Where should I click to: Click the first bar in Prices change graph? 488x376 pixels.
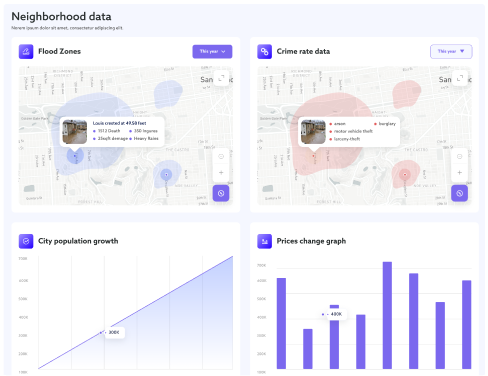(281, 323)
